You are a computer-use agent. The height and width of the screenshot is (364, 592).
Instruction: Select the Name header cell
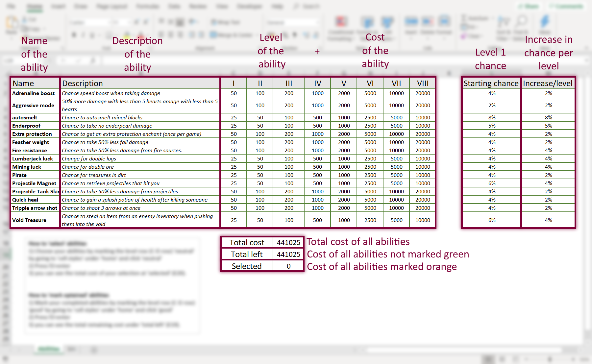point(35,84)
